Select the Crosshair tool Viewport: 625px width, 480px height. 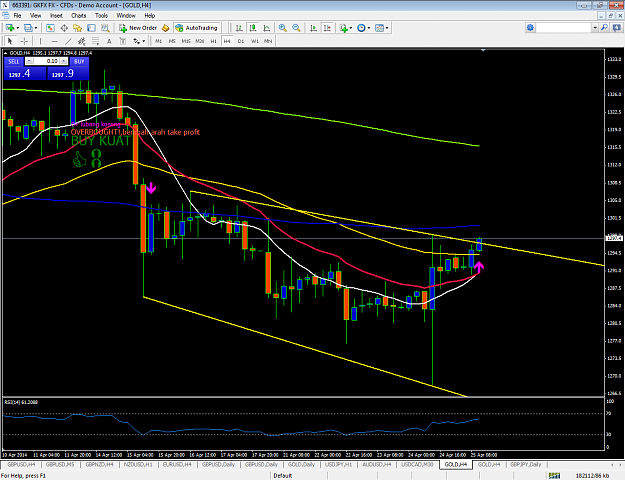coord(24,41)
